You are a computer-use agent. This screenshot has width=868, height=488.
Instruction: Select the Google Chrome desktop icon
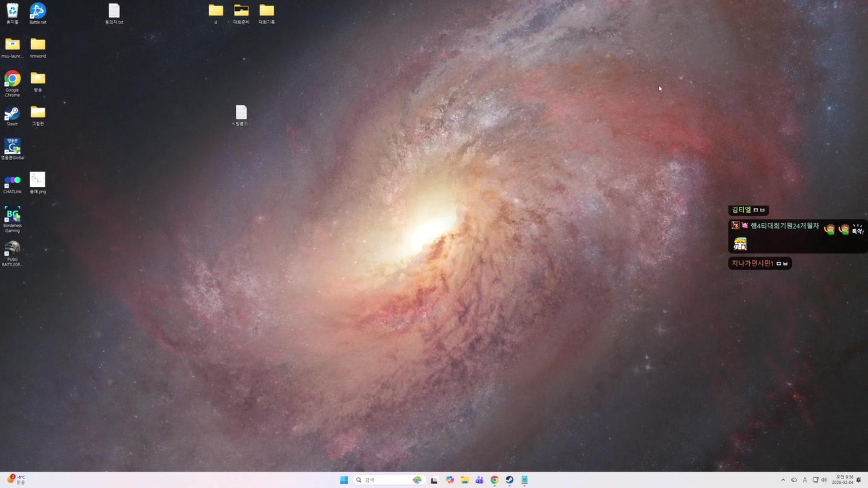click(12, 79)
